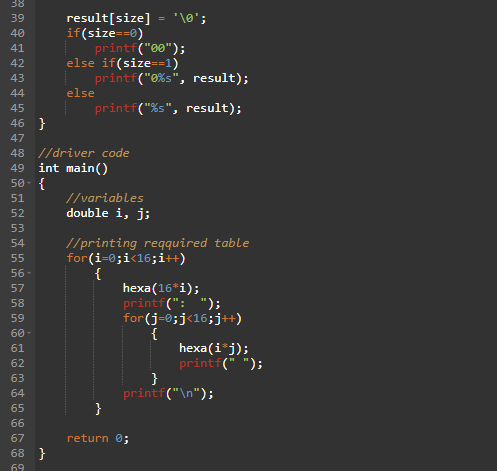Click the '//printing reqquired table' comment

coord(157,243)
